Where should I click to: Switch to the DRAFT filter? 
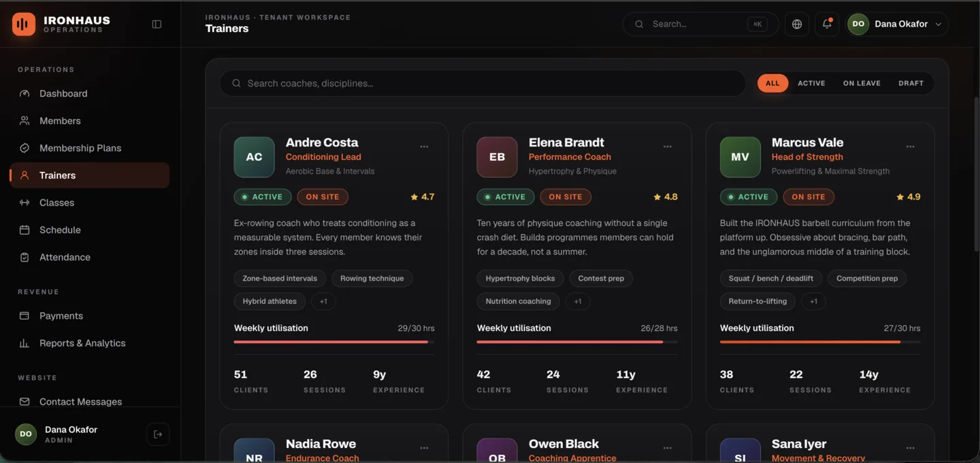click(x=911, y=83)
